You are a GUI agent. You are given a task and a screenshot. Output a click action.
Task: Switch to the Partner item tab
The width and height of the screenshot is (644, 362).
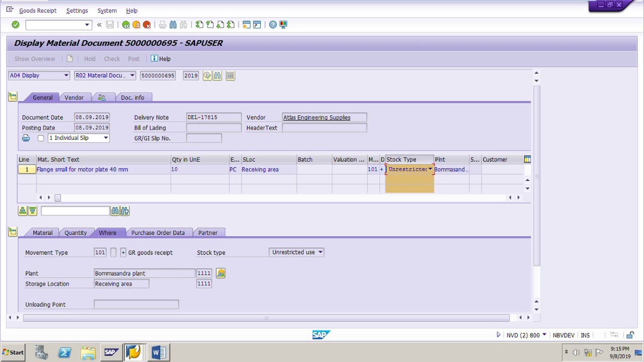pyautogui.click(x=208, y=233)
